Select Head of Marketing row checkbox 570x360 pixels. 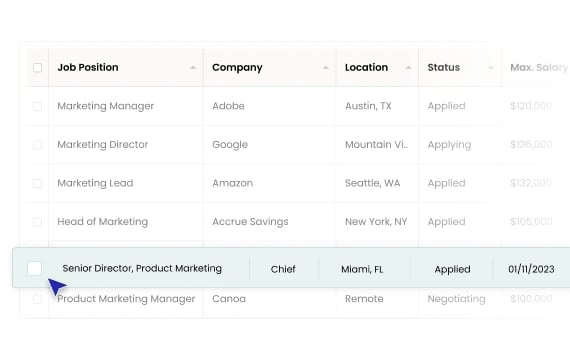pyautogui.click(x=37, y=222)
